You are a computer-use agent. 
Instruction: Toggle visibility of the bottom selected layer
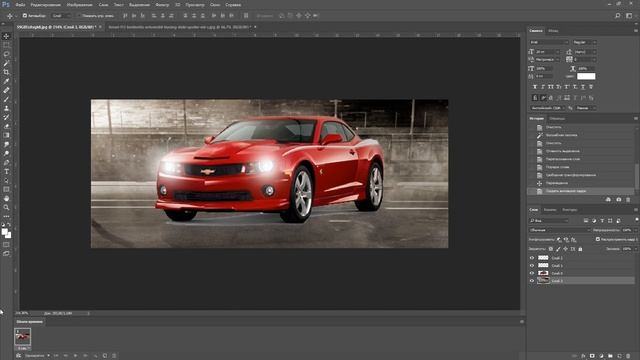(x=532, y=281)
